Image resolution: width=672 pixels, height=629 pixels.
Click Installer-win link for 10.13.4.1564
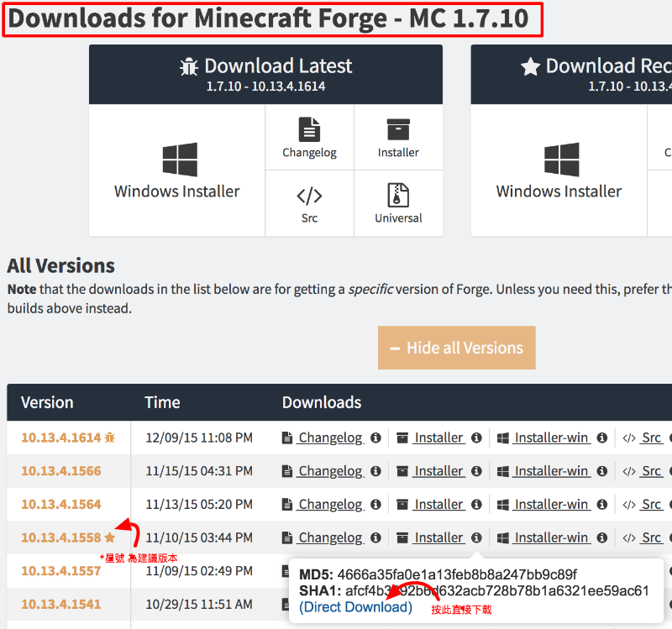tap(551, 505)
